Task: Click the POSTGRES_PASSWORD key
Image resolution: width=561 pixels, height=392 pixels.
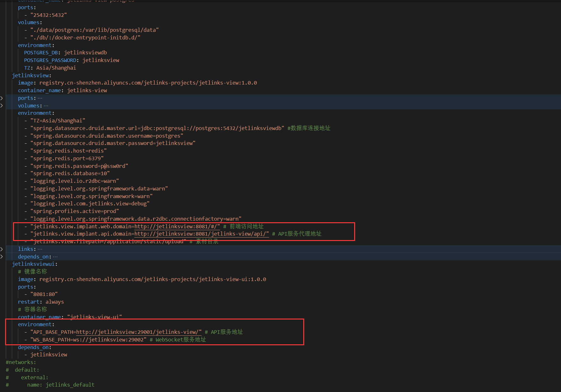Action: [50, 60]
